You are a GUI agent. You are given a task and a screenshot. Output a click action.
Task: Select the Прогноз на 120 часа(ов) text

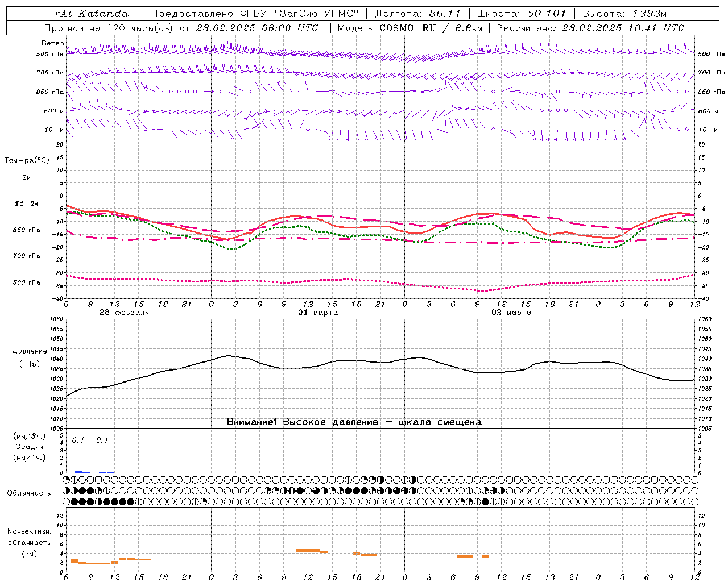click(109, 28)
